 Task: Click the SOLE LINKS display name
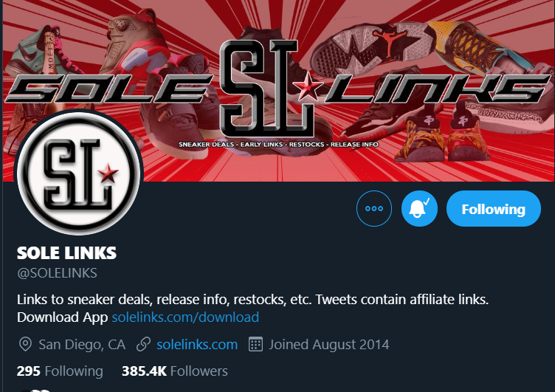tap(66, 252)
